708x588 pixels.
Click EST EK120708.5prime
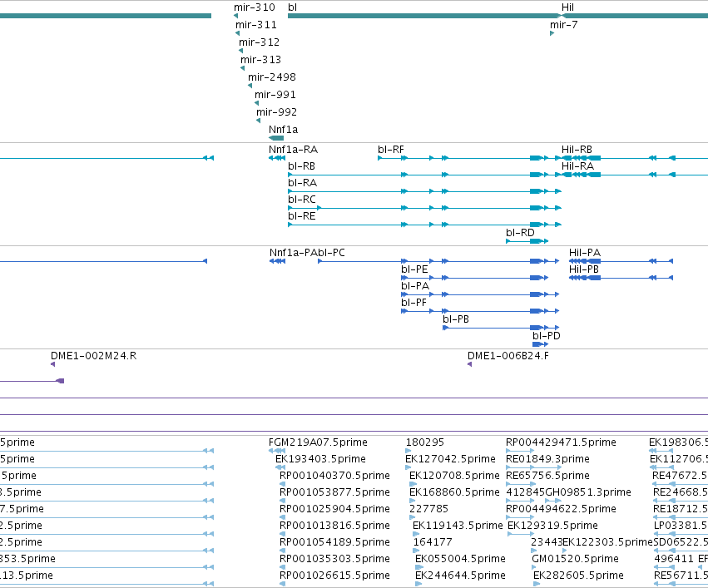click(413, 484)
